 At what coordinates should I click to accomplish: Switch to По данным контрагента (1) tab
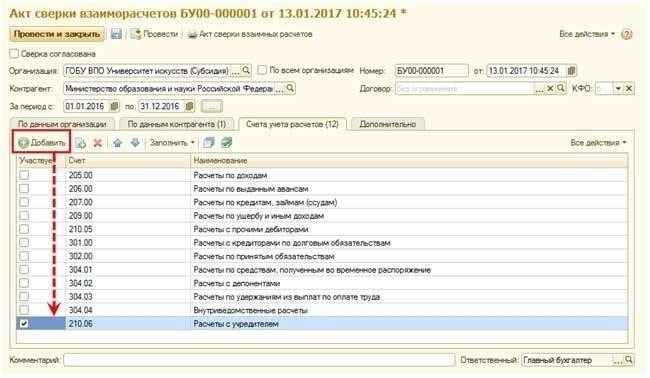177,124
